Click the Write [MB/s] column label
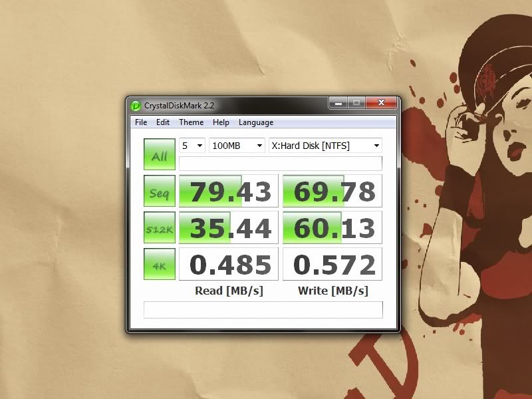This screenshot has height=399, width=532. point(333,291)
